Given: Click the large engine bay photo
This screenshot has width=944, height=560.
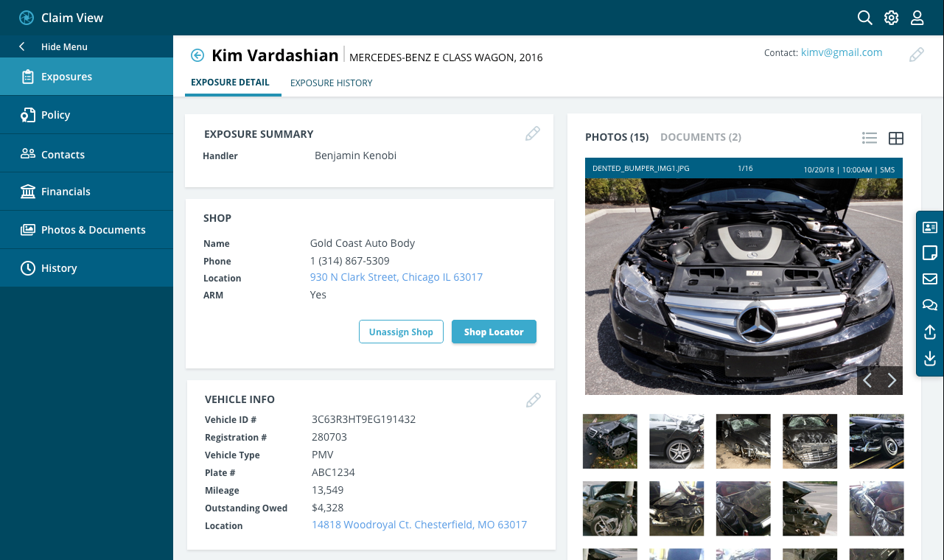Looking at the screenshot, I should (x=744, y=286).
